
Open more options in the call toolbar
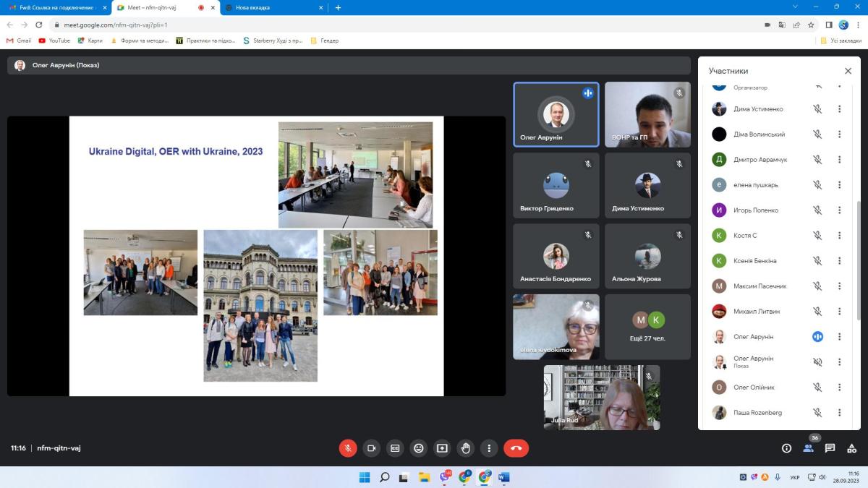(x=490, y=448)
